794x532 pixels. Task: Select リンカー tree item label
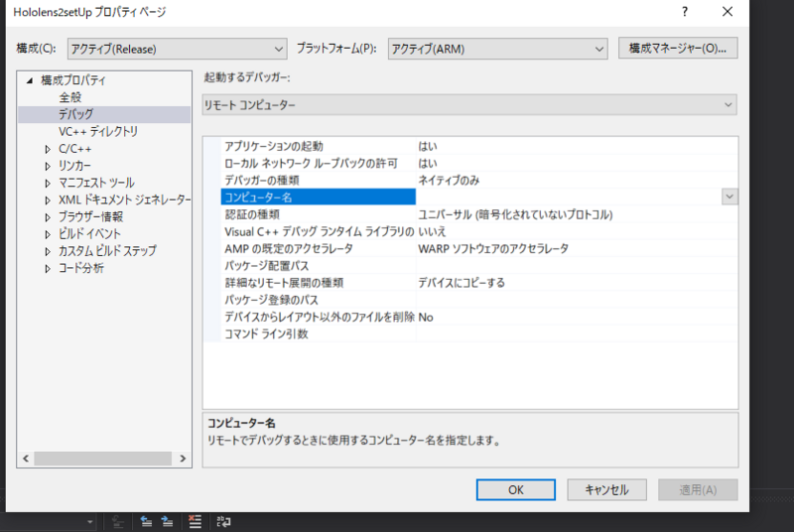pos(75,166)
